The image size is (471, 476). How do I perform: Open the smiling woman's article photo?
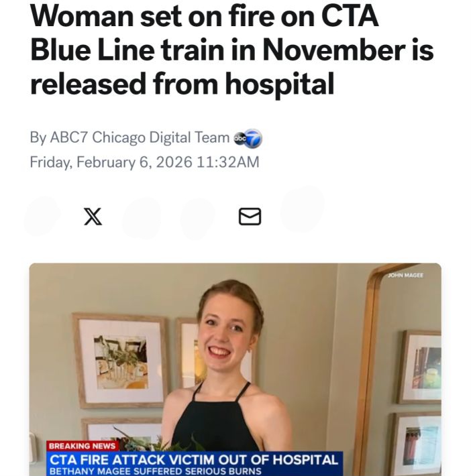235,369
